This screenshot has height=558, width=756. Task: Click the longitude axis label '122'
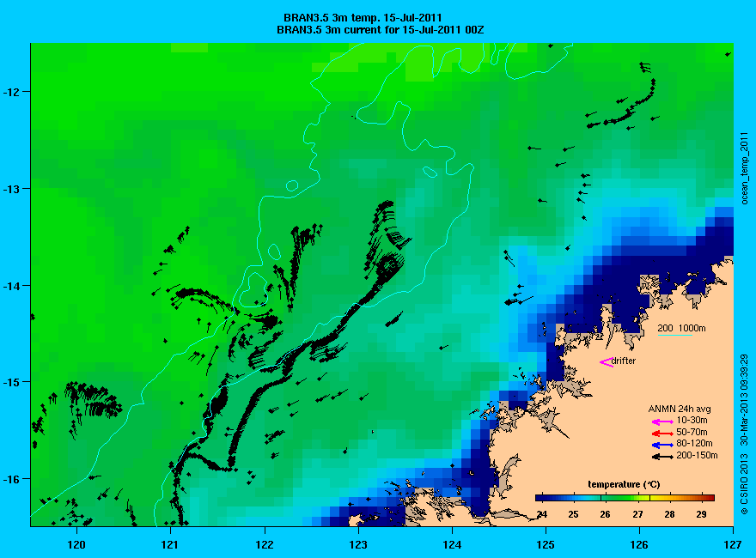point(265,544)
